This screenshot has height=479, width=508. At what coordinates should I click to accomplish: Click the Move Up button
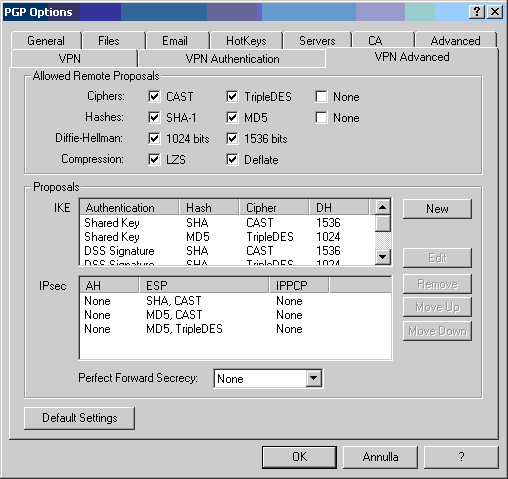pyautogui.click(x=437, y=307)
